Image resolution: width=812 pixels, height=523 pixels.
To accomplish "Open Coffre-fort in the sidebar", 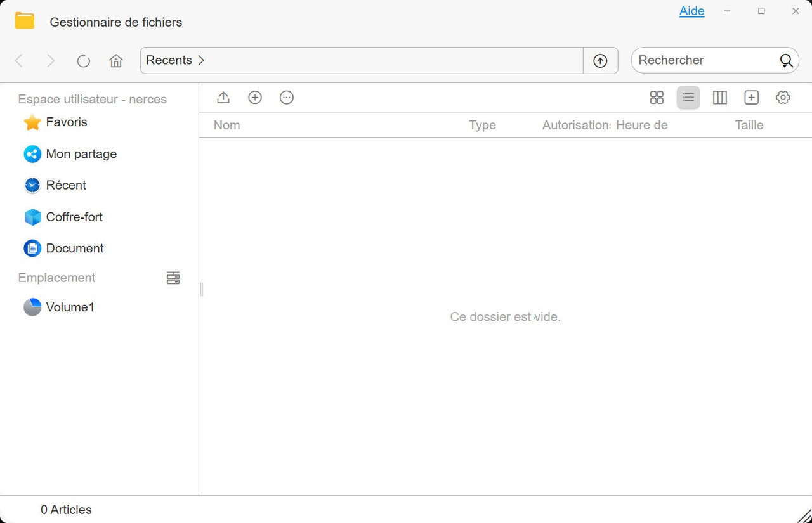I will (x=63, y=217).
